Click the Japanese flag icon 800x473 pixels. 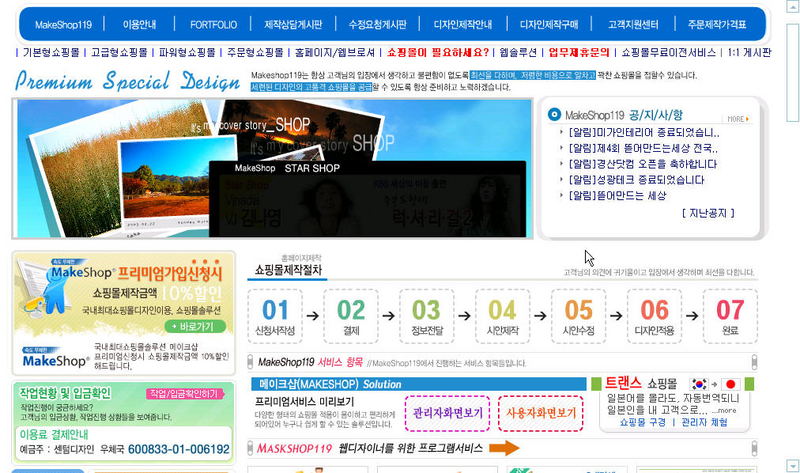point(730,384)
